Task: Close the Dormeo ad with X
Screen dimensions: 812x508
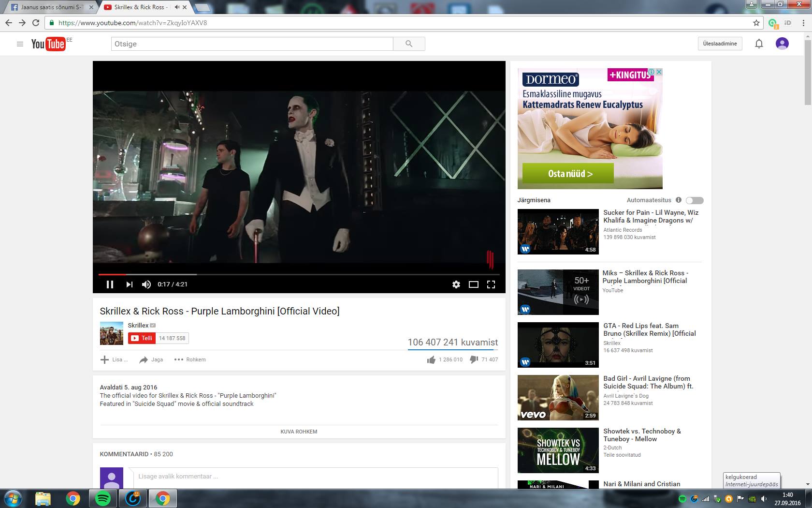Action: tap(659, 72)
